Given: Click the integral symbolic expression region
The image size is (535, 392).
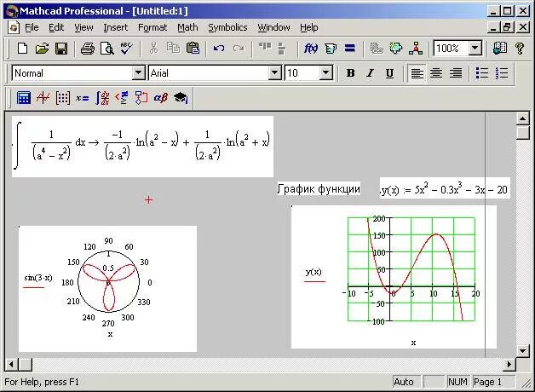Looking at the screenshot, I should tap(142, 147).
